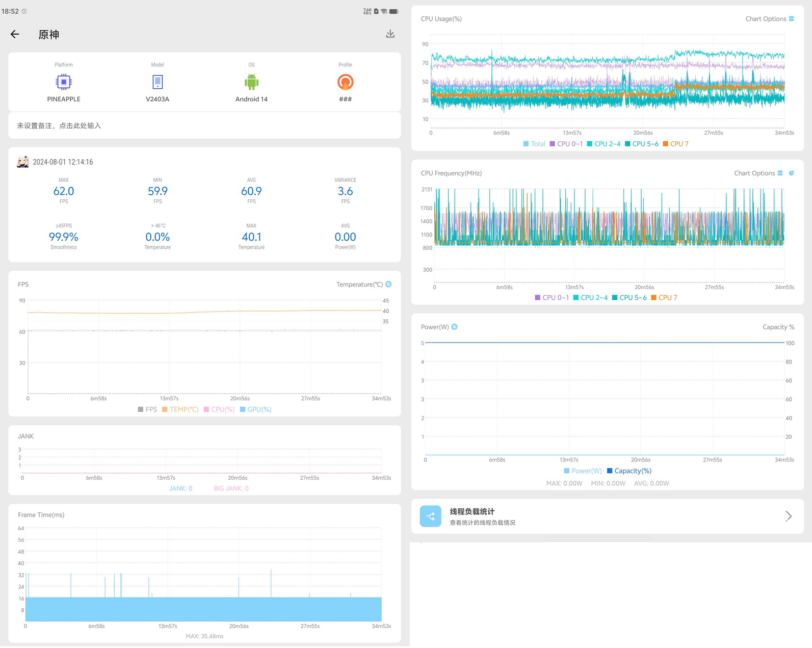812x648 pixels.
Task: Tap the blue icon beside Temperature(°C)
Action: pos(388,284)
